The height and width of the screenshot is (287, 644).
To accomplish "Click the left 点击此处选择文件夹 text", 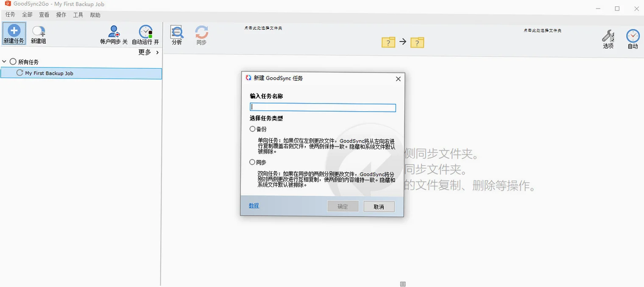I will click(x=263, y=28).
